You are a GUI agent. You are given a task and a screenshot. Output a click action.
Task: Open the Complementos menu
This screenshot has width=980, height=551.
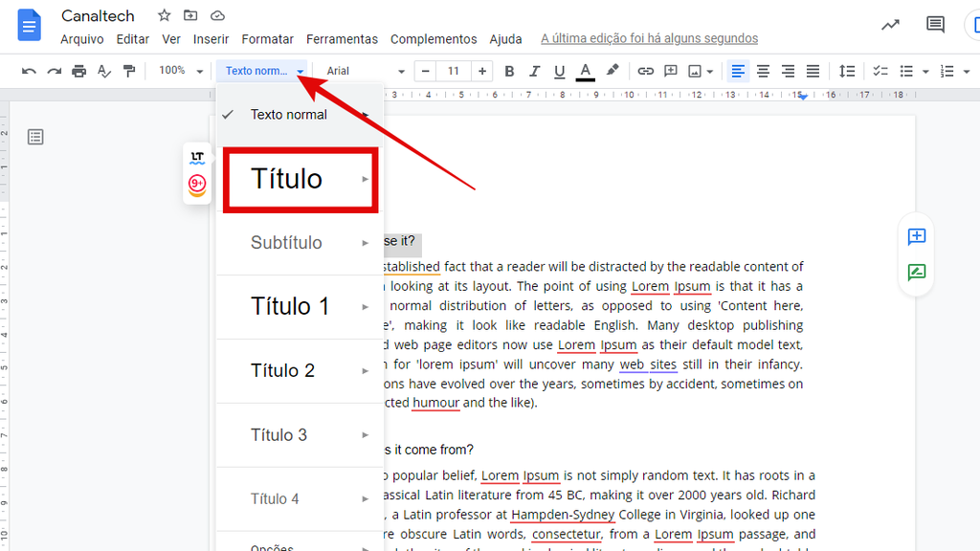[434, 39]
